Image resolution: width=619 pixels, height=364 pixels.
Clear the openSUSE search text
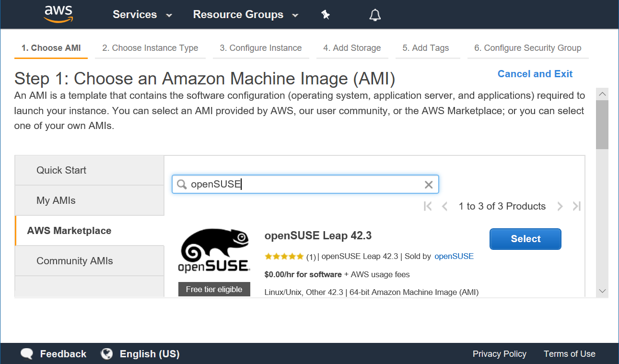tap(429, 185)
